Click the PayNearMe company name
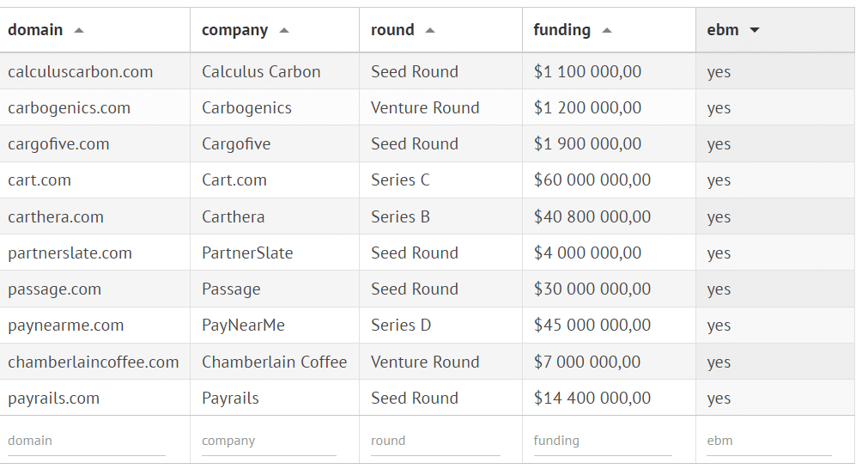 pos(243,326)
